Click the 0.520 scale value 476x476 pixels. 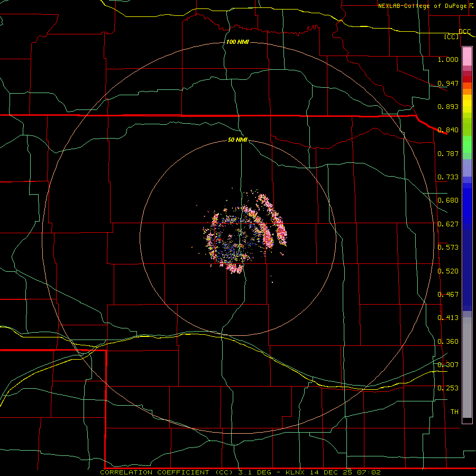(x=448, y=271)
